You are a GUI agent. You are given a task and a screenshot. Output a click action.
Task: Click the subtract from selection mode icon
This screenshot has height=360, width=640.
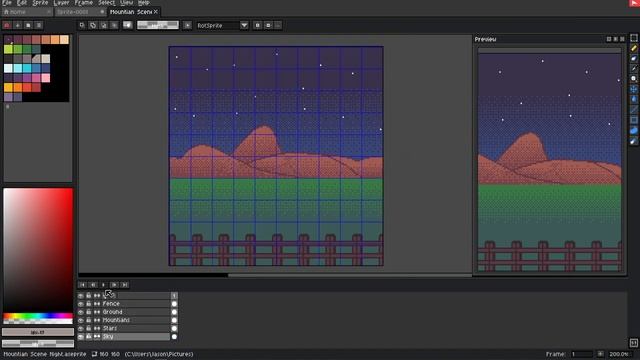tap(104, 25)
